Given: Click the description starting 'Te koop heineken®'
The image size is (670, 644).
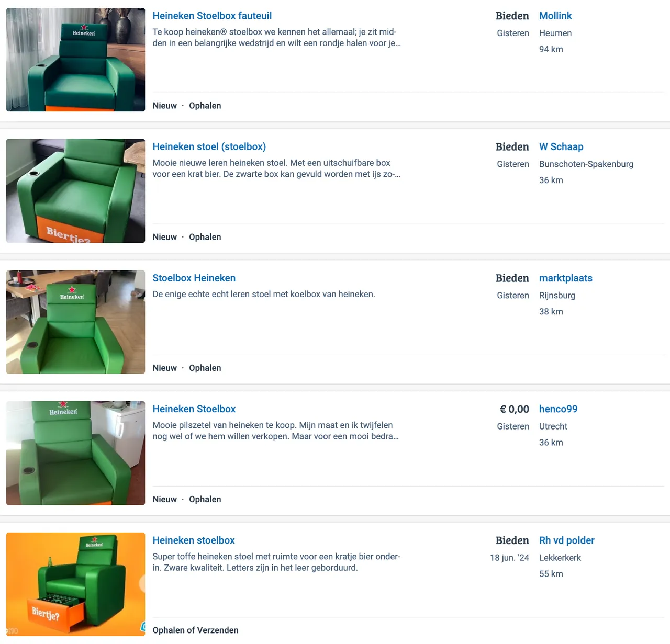Looking at the screenshot, I should pyautogui.click(x=276, y=38).
